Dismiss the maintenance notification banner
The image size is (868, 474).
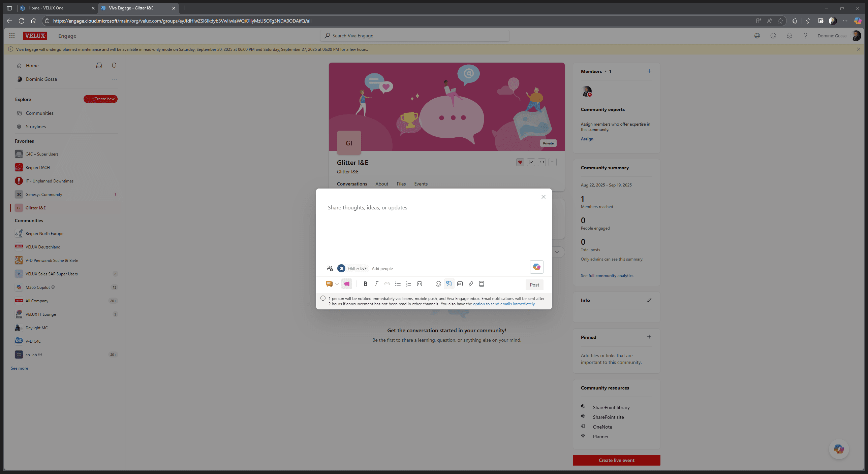click(x=858, y=49)
